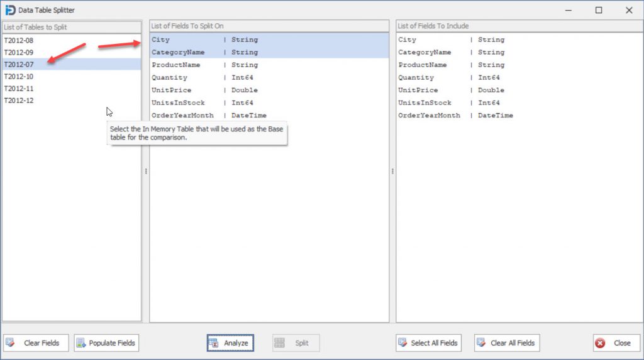Click the Data Table Splitter app icon
This screenshot has width=644, height=360.
tap(10, 10)
